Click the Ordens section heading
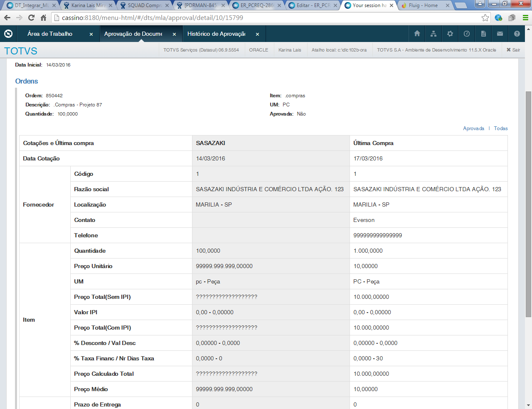The width and height of the screenshot is (532, 409). [x=27, y=81]
